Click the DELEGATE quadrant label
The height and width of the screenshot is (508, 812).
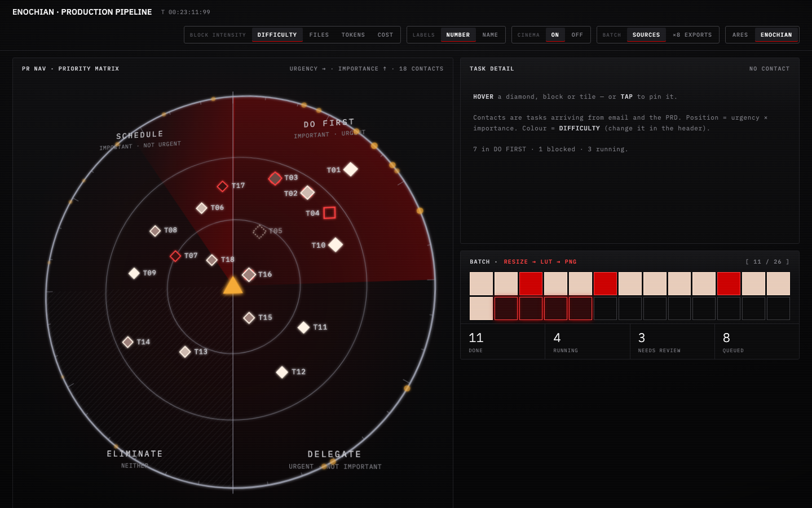[334, 454]
